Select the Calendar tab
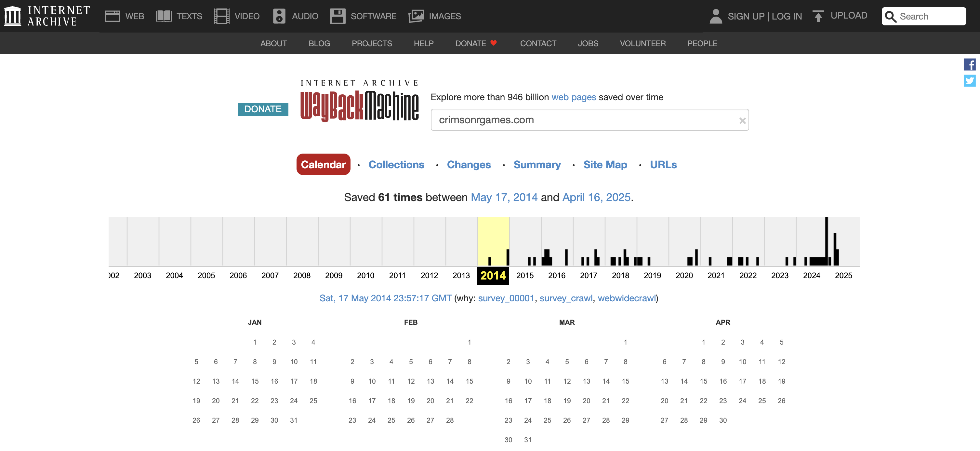Viewport: 980px width, 451px height. click(x=324, y=164)
